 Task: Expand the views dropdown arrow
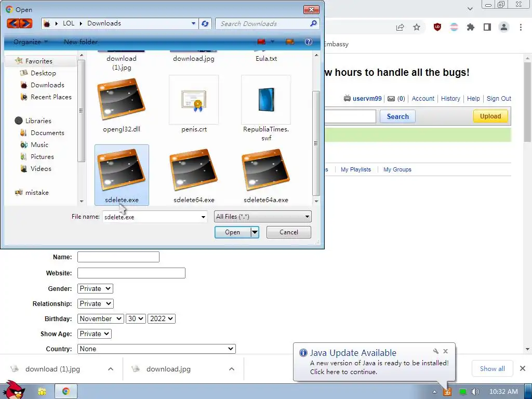click(272, 42)
